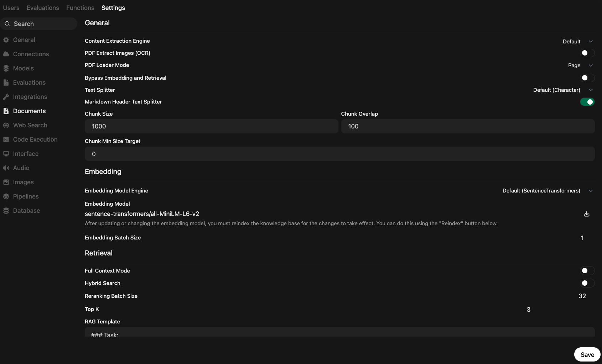Open the Interface settings section

click(x=26, y=154)
